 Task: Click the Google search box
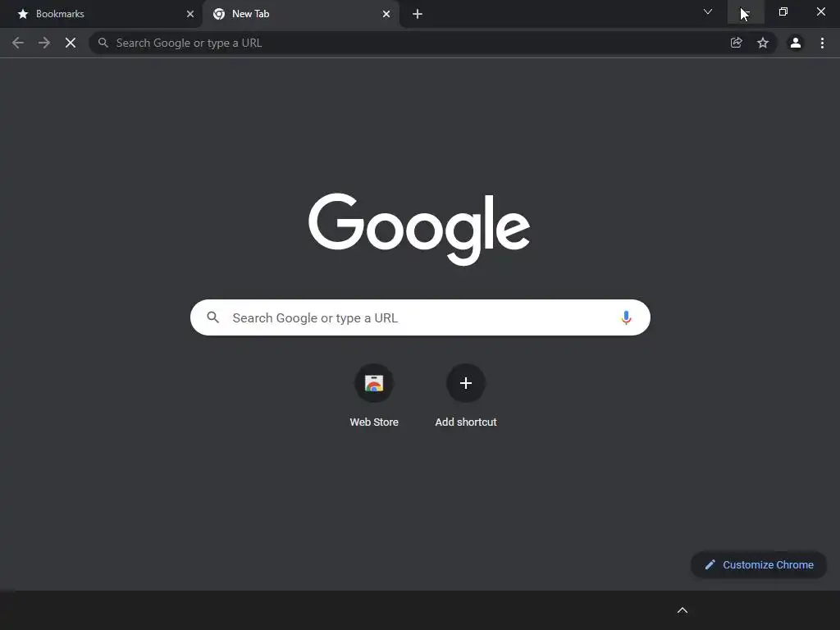pyautogui.click(x=420, y=317)
